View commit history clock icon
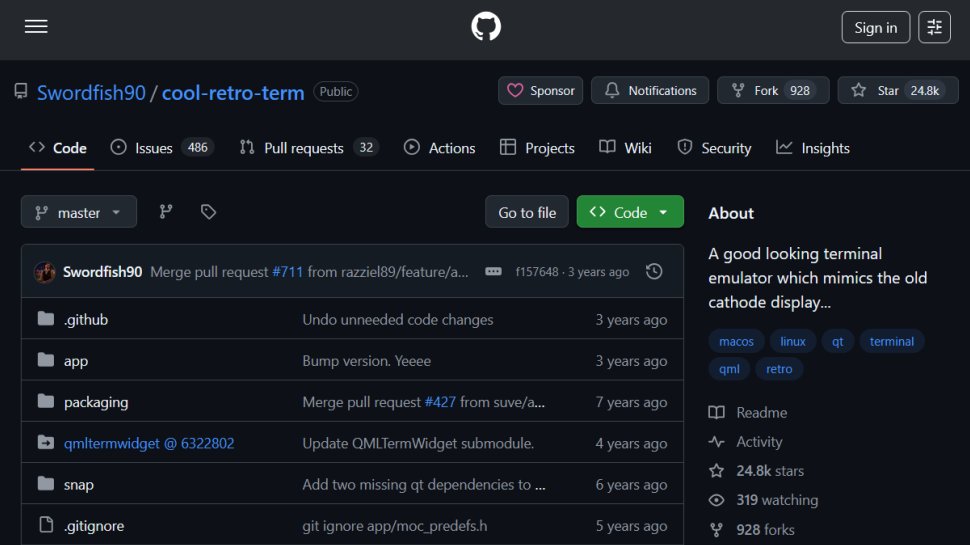 (x=654, y=272)
